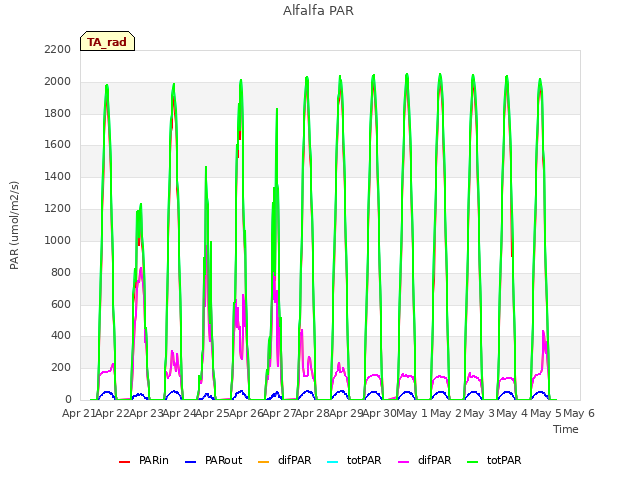Click the 1800 y-axis tick label
Viewport: 640px width, 480px height.
[58, 113]
